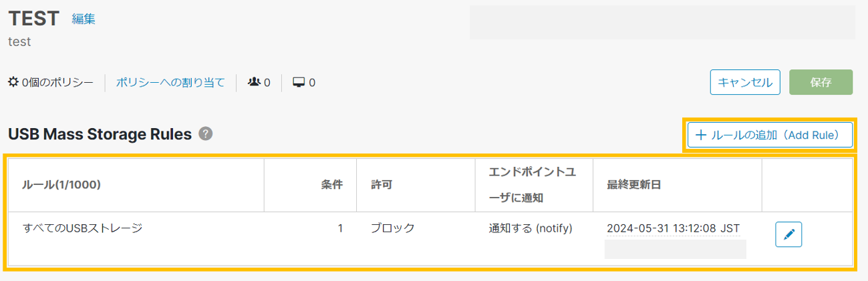The height and width of the screenshot is (281, 868).
Task: Click the 2024-05-31 13:12:08 JST timestamp
Action: [x=673, y=228]
